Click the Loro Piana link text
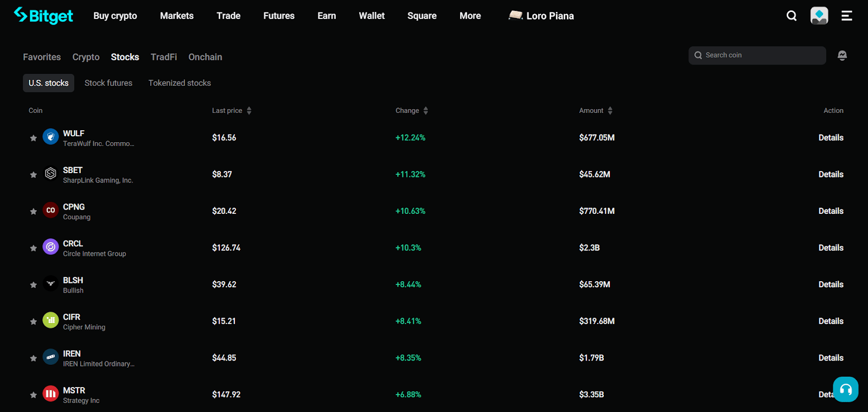This screenshot has width=868, height=412. [x=550, y=16]
